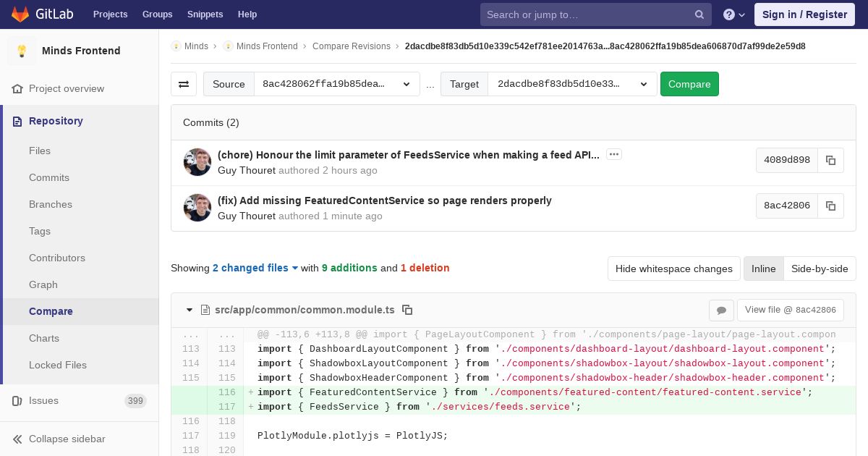The height and width of the screenshot is (456, 868).
Task: Switch diff view to Inline
Action: (763, 269)
